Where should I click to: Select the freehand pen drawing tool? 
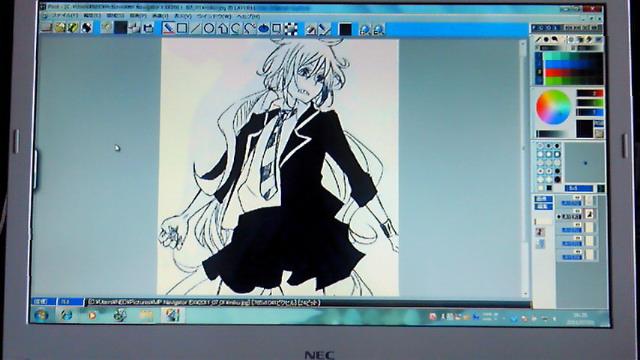168,28
